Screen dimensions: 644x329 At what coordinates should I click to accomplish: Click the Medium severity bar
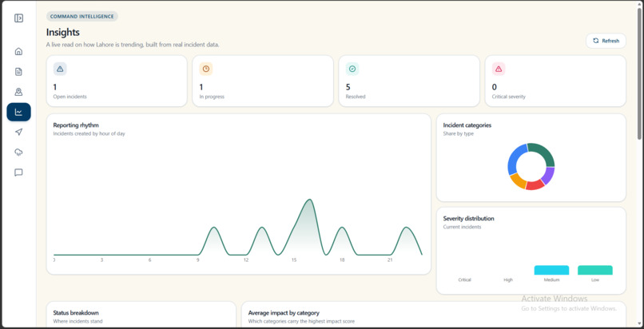[551, 271]
